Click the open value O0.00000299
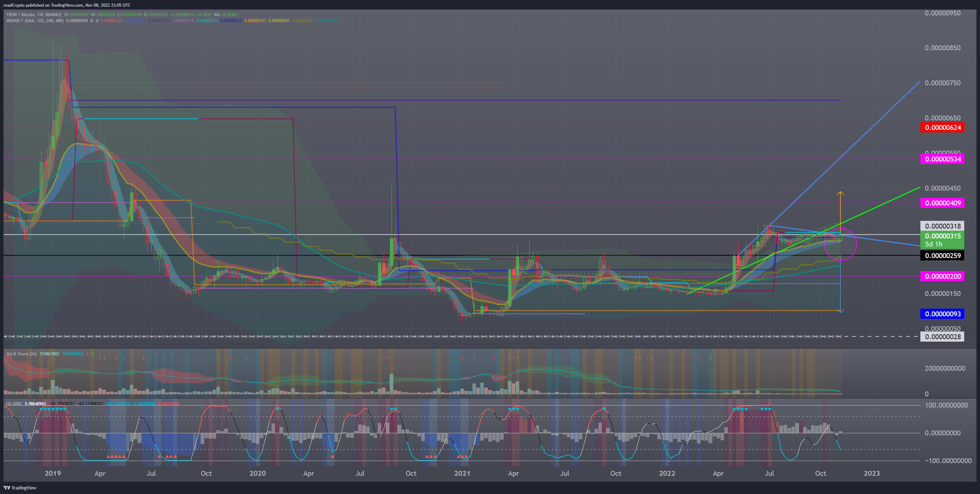 tap(76, 15)
